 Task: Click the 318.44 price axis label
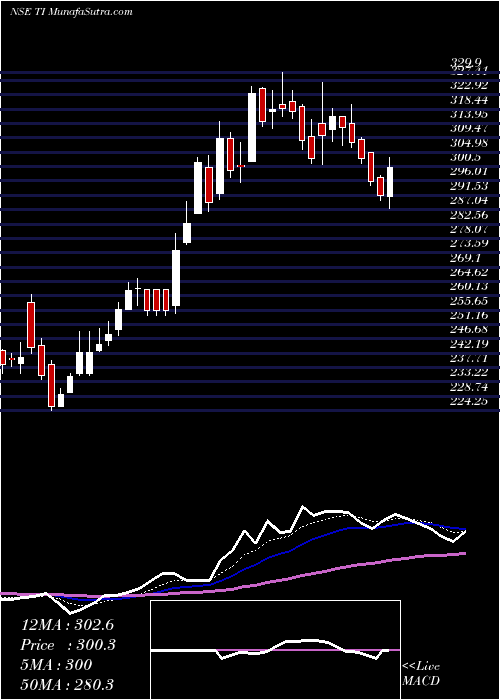click(x=471, y=100)
